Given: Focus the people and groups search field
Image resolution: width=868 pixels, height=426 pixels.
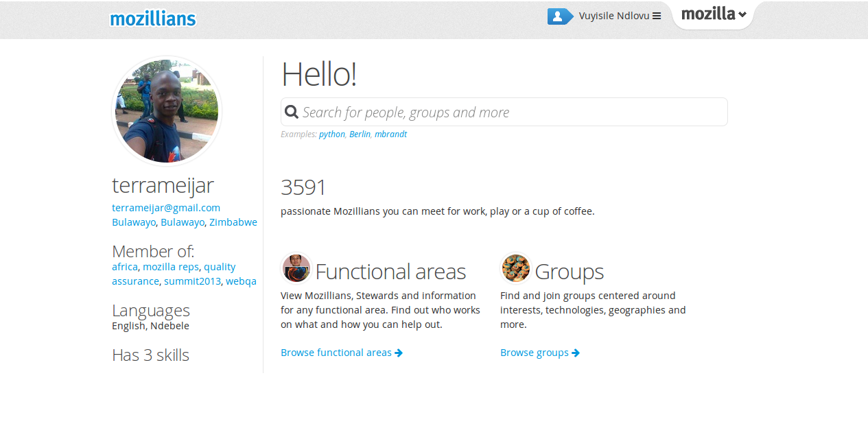Looking at the screenshot, I should pyautogui.click(x=508, y=113).
